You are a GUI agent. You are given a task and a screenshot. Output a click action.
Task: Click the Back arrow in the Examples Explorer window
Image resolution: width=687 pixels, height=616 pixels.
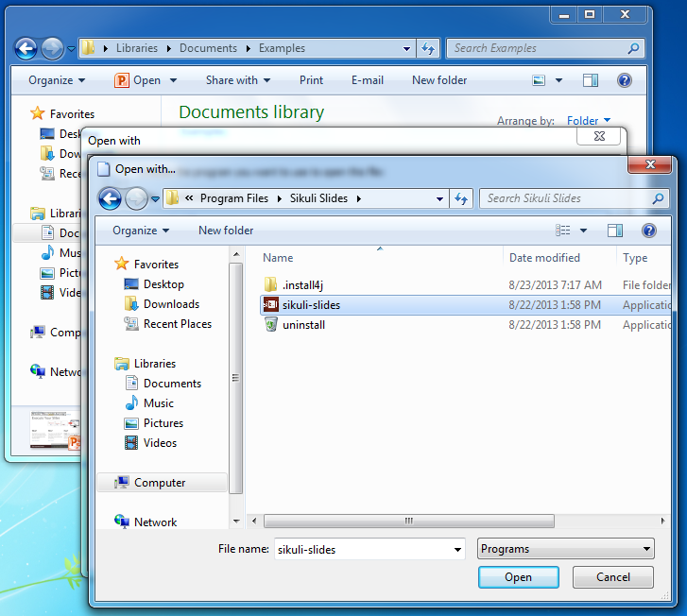click(26, 48)
